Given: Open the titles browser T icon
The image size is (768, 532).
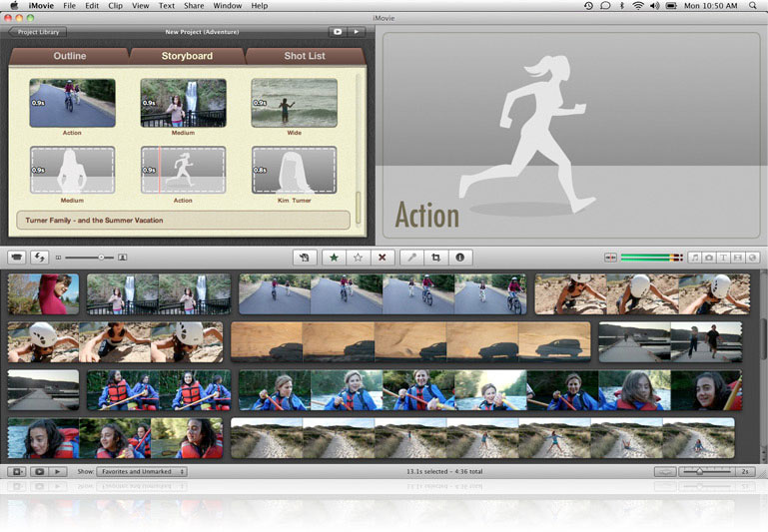Looking at the screenshot, I should coord(724,258).
